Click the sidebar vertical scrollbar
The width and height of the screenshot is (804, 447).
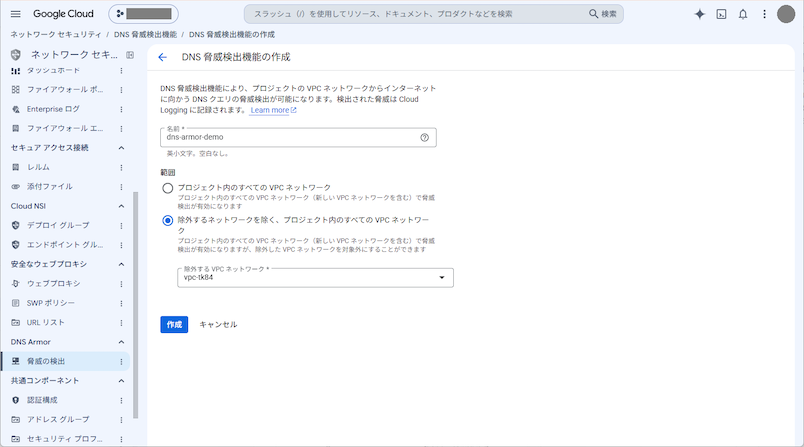click(135, 306)
